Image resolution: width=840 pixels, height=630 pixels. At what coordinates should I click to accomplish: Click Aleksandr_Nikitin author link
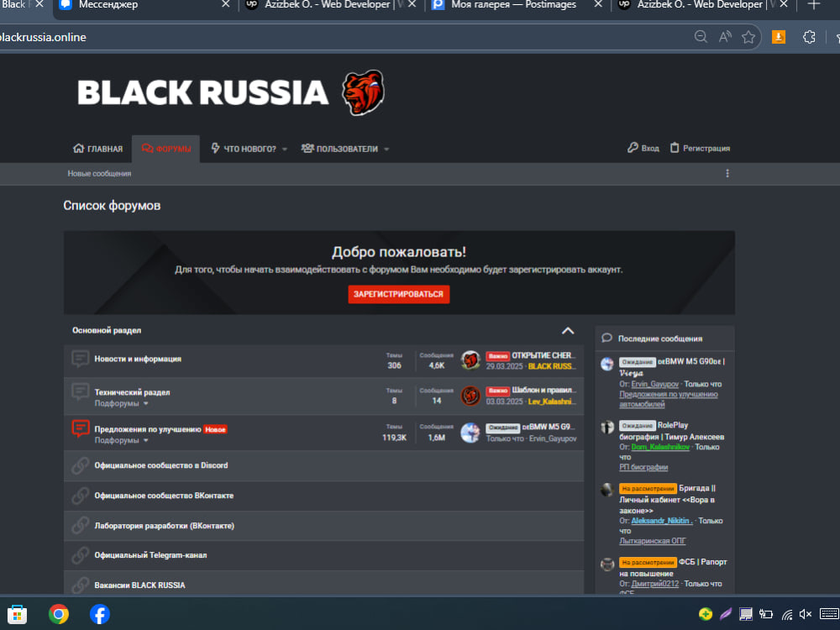click(x=662, y=521)
